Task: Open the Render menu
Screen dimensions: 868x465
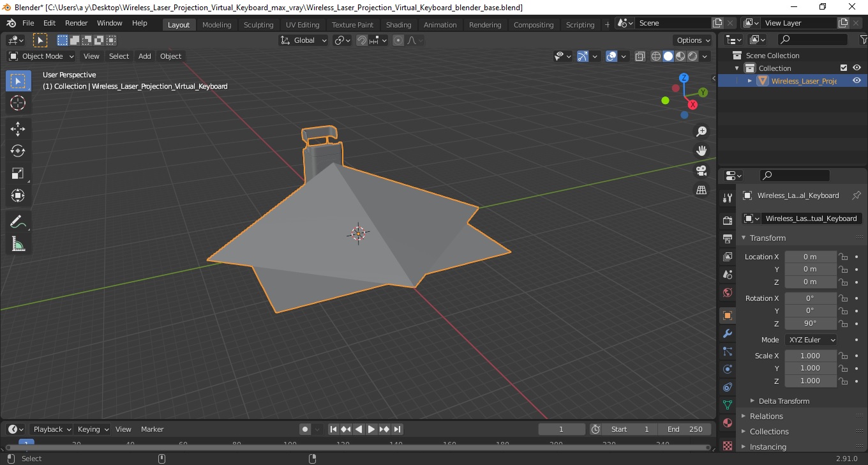Action: point(76,23)
